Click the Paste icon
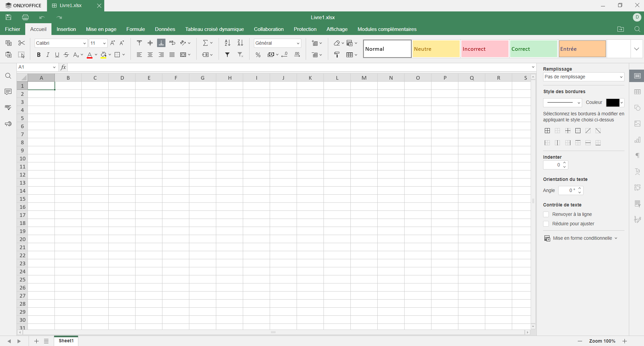The height and width of the screenshot is (346, 644). 9,55
